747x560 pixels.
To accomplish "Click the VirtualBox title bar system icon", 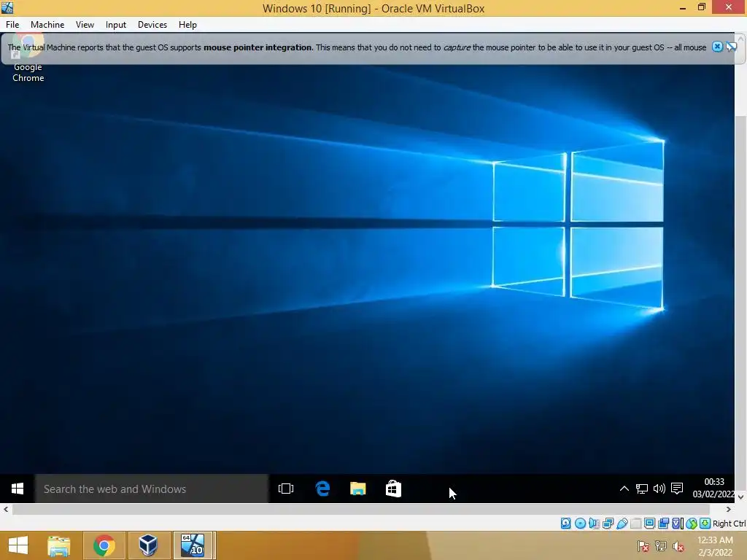I will click(7, 7).
